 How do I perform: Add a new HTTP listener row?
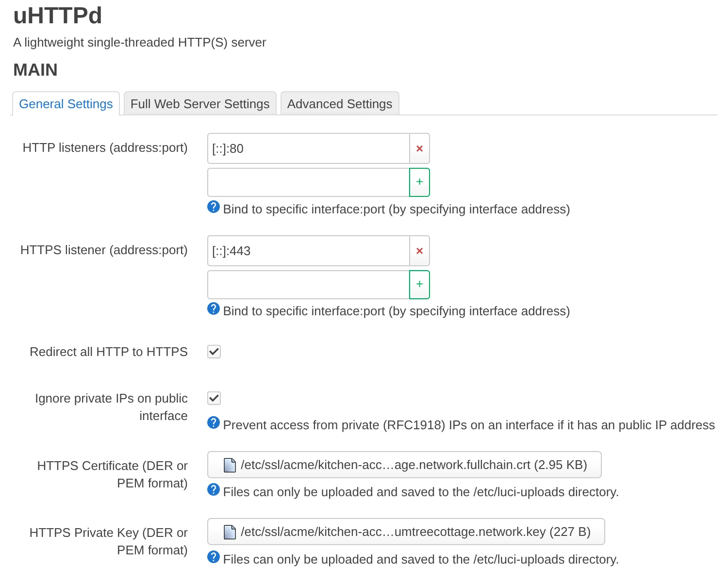pos(419,182)
